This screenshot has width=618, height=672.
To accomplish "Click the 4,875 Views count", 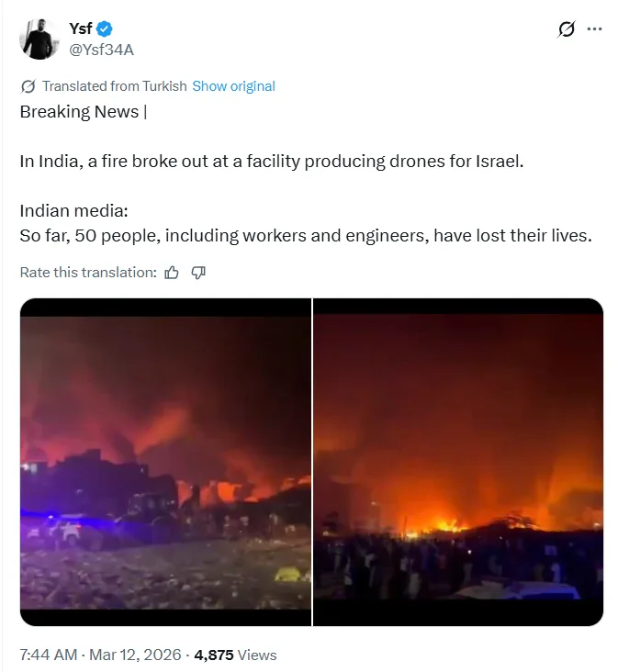I will point(214,655).
